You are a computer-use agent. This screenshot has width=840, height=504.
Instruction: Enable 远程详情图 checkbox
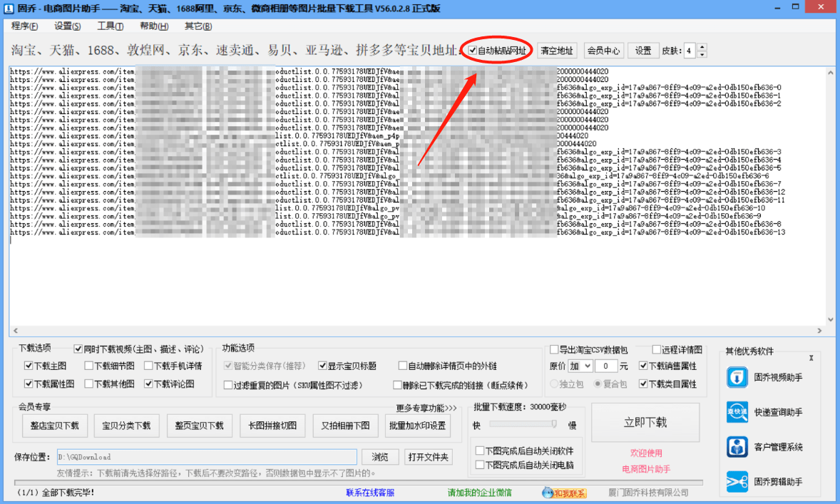pyautogui.click(x=656, y=350)
